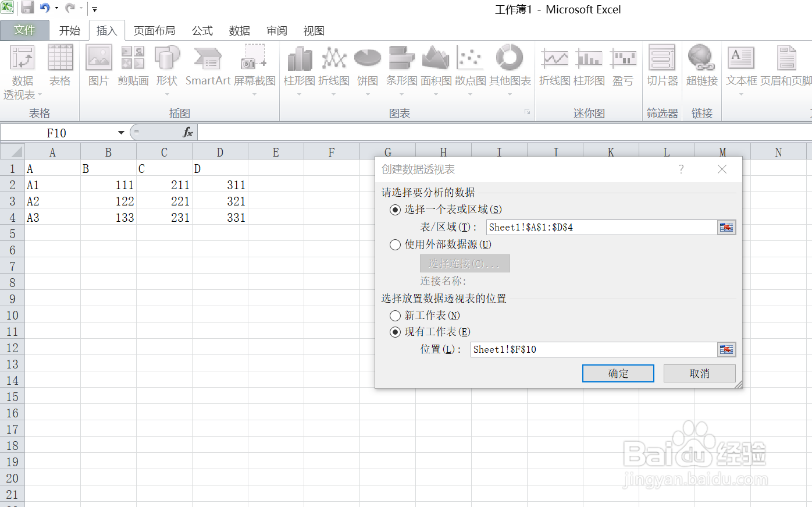Select the 现有工作表 radio option
The height and width of the screenshot is (507, 812).
click(395, 332)
